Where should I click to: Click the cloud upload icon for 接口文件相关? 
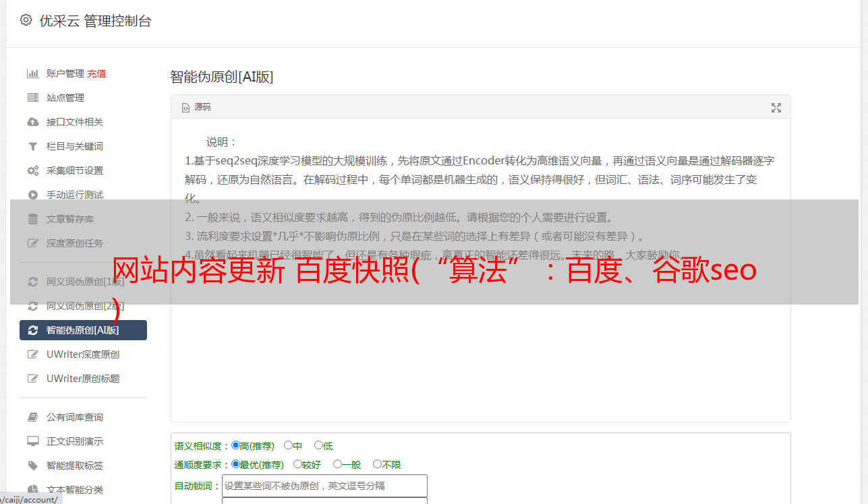32,122
